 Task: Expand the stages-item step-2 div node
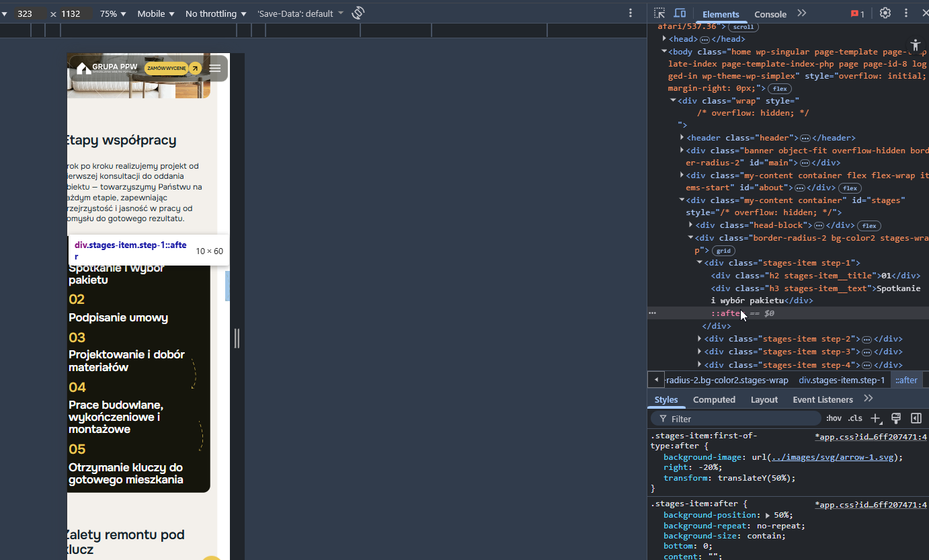tap(700, 339)
